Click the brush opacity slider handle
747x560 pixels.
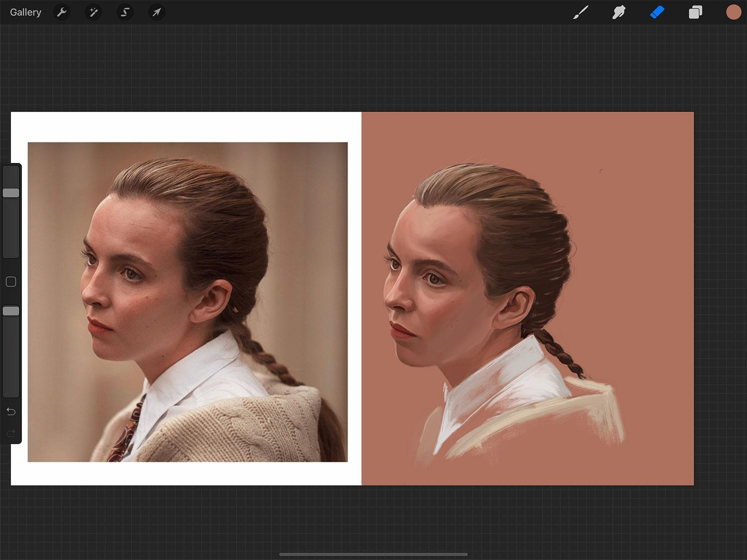click(x=11, y=311)
